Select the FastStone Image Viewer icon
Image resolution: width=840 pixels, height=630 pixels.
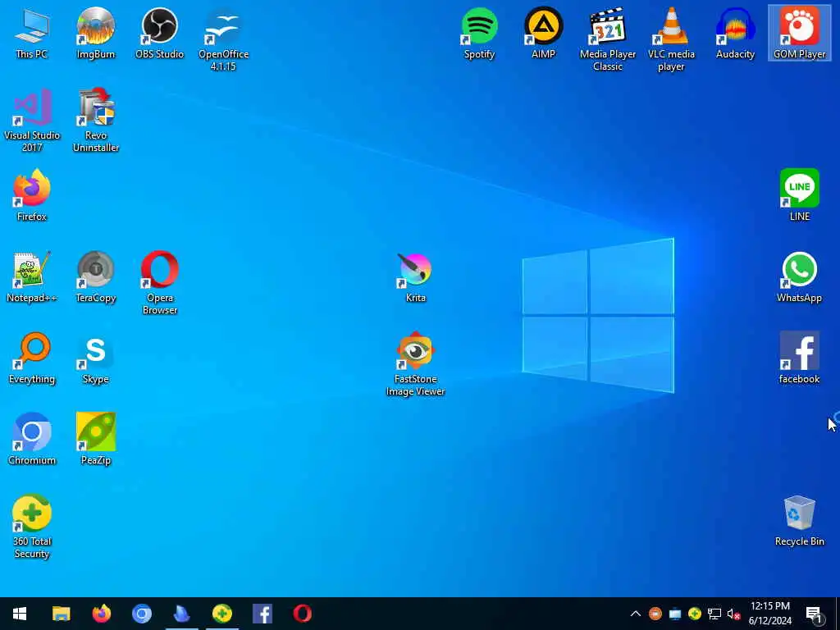415,365
